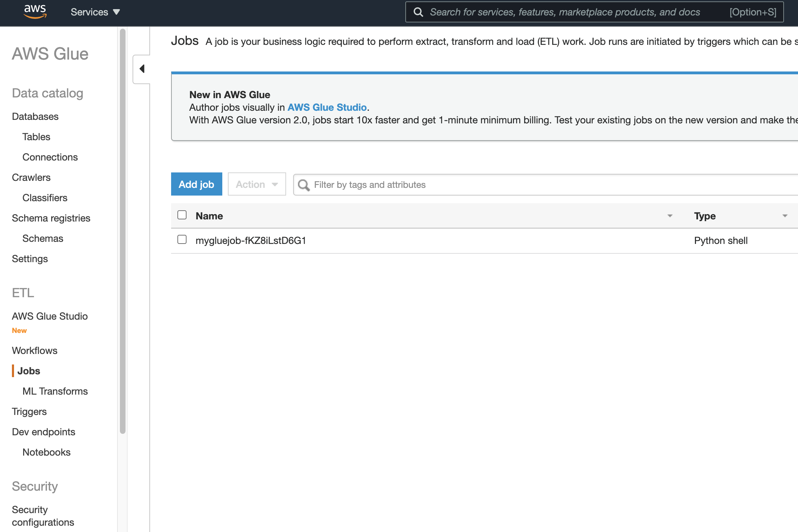The image size is (798, 532).
Task: Sort by the Name column arrow
Action: [670, 216]
